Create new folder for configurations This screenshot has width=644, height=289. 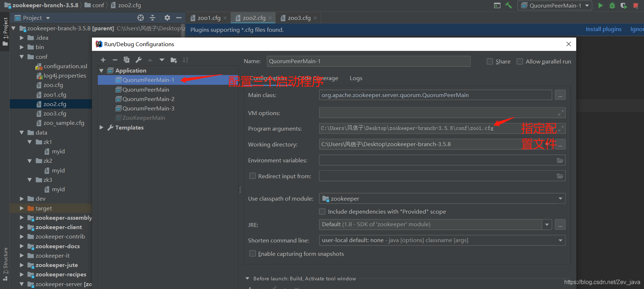[174, 60]
